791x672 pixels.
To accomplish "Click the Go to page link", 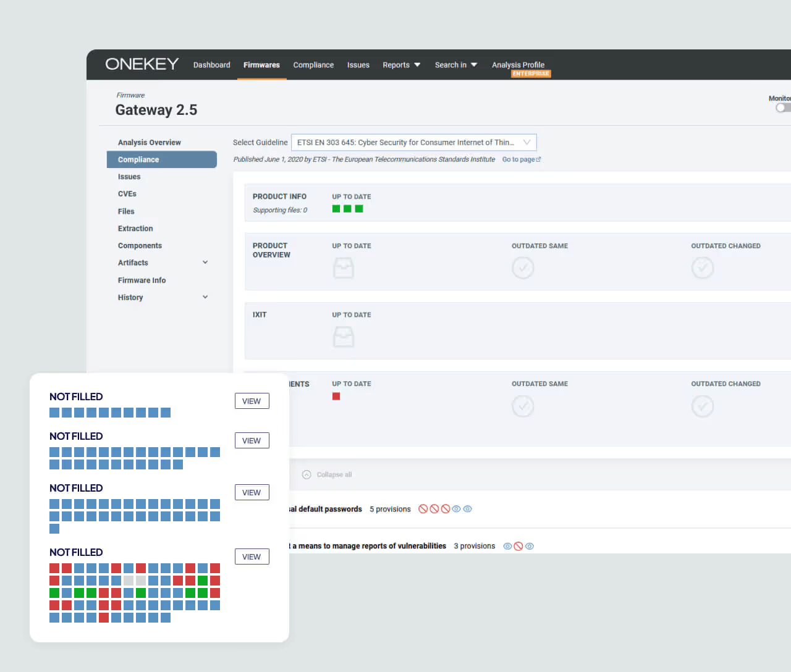I will [518, 159].
